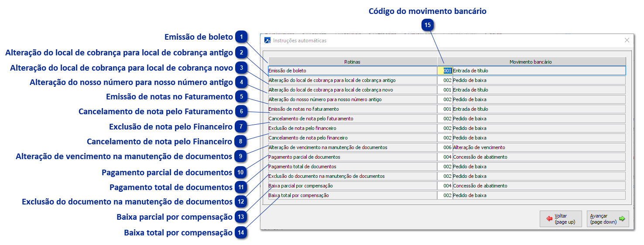Image resolution: width=644 pixels, height=245 pixels.
Task: Select the Movimento bancário column header
Action: [x=531, y=62]
